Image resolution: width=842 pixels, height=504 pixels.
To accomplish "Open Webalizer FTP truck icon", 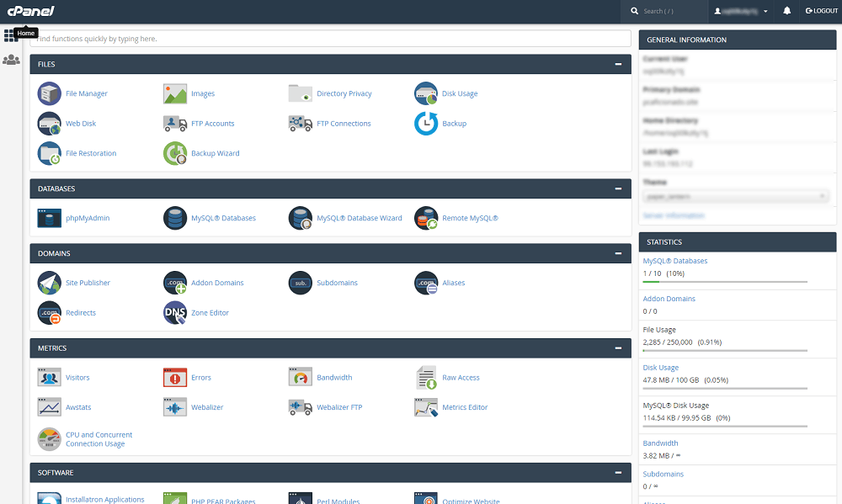I will coord(301,407).
